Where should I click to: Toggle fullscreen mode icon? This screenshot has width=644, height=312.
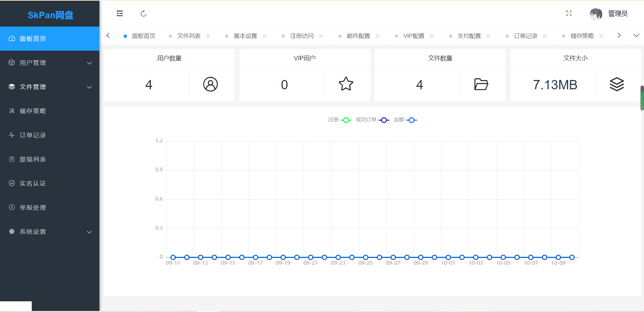pyautogui.click(x=569, y=13)
